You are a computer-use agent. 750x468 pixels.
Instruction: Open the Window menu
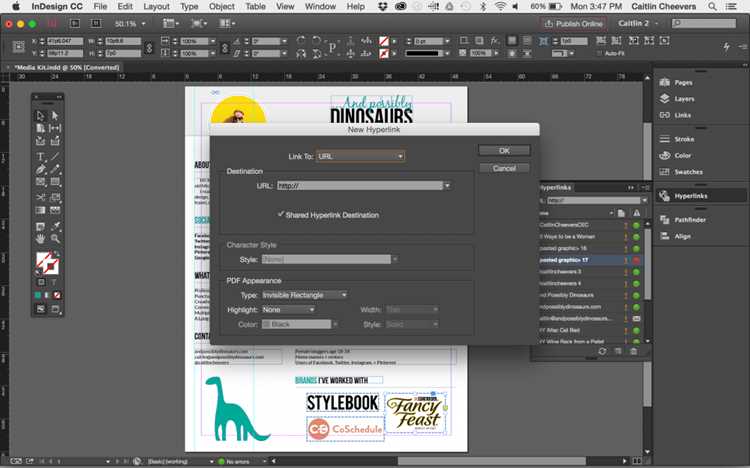coord(320,7)
